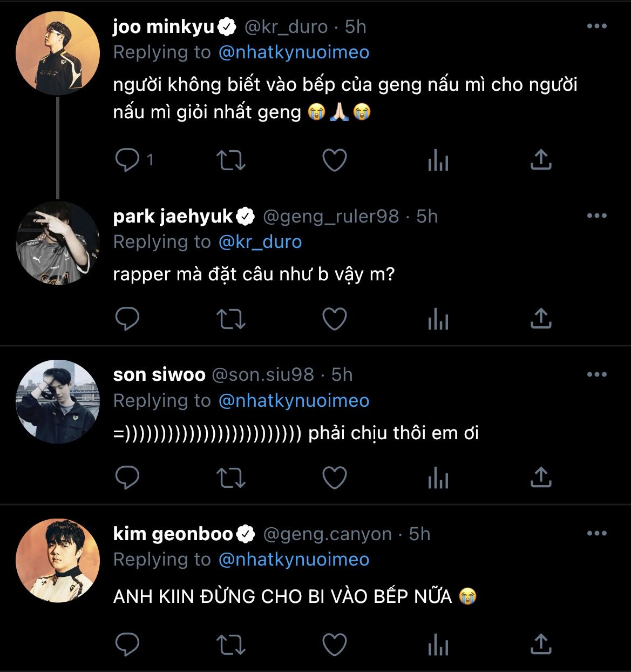Screen dimensions: 631x672
Task: Open the @nhatkynuoimeo mention in joo minkyu's tweet
Action: click(294, 52)
